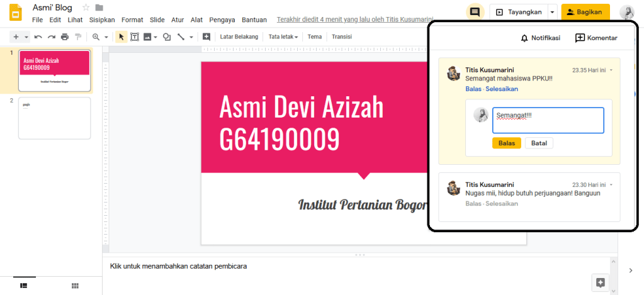This screenshot has height=295, width=644.
Task: Click the Batal cancel button
Action: click(x=539, y=143)
